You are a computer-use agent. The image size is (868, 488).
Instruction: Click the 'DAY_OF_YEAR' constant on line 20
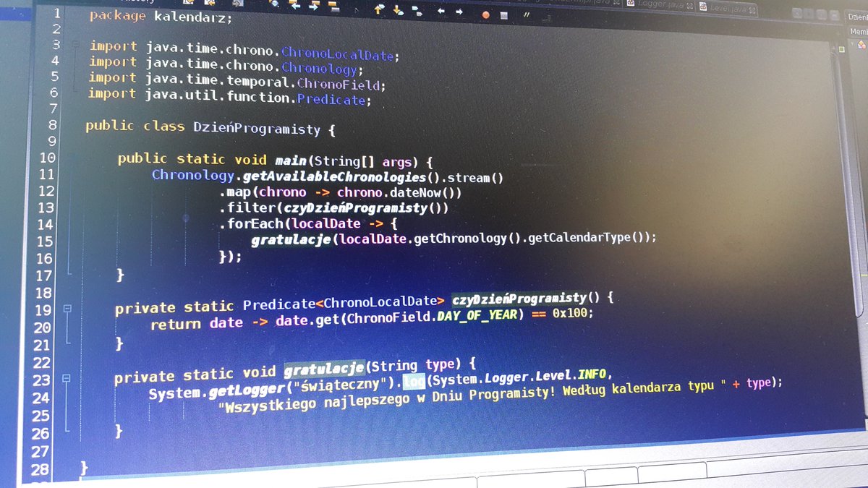pos(477,315)
